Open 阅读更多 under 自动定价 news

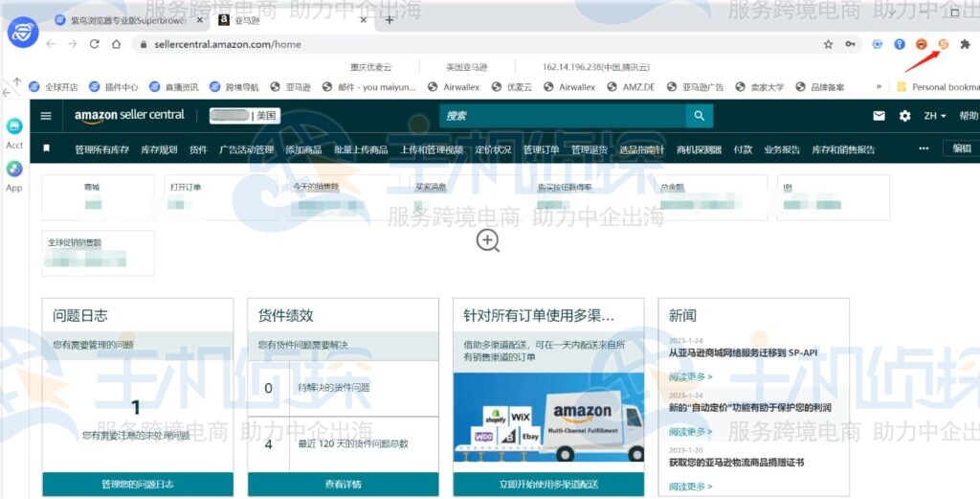[x=691, y=431]
